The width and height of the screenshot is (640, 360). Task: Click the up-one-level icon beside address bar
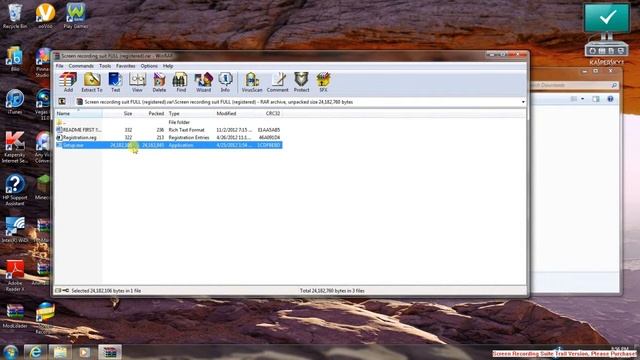point(62,102)
